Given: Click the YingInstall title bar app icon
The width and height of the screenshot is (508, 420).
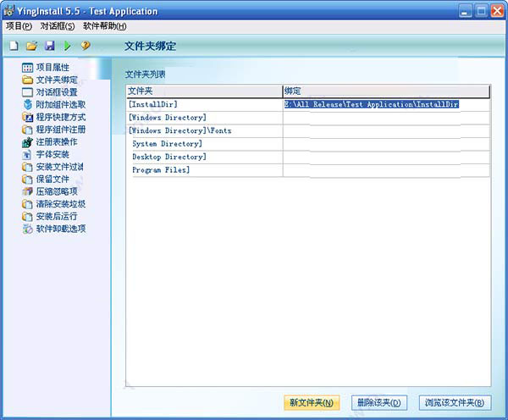Looking at the screenshot, I should tap(8, 11).
